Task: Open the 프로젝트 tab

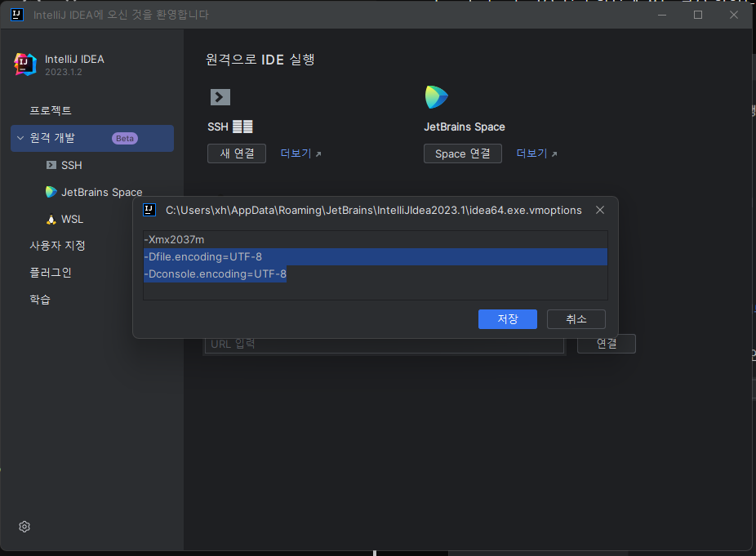Action: pyautogui.click(x=51, y=110)
